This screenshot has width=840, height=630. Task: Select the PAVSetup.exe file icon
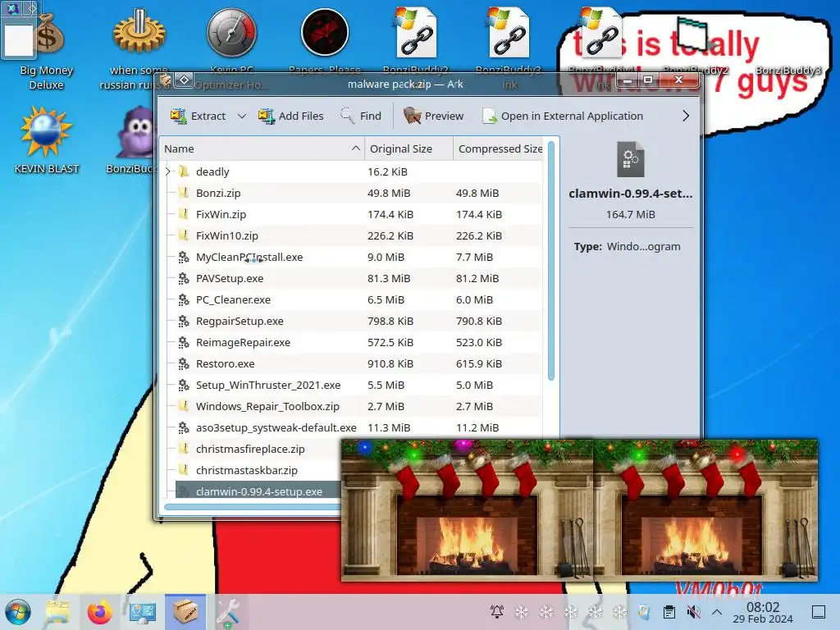coord(184,279)
